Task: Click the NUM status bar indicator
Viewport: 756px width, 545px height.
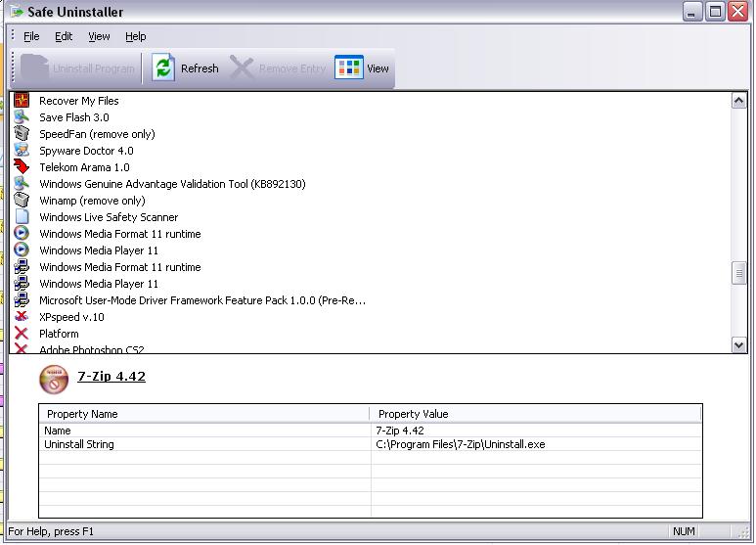Action: 684,531
